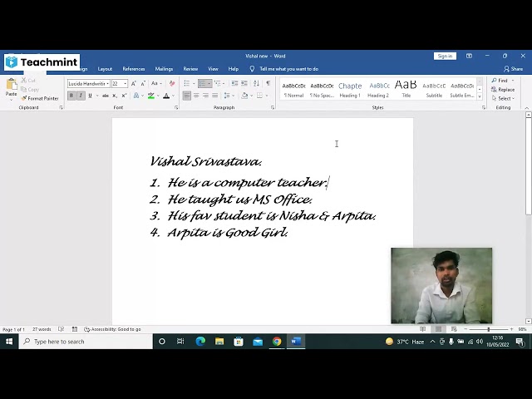Switch to Web Layout view

tap(454, 329)
